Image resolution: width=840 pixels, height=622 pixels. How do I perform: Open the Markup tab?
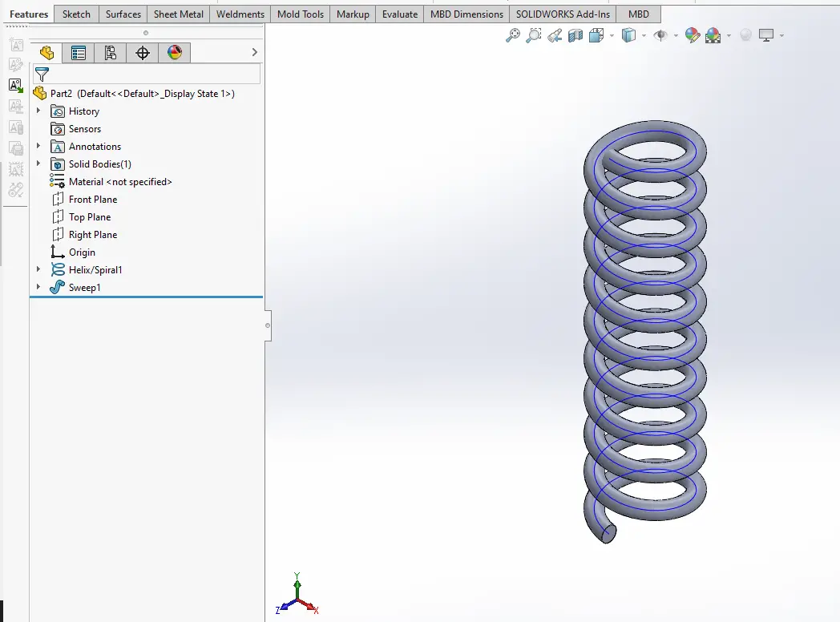pyautogui.click(x=353, y=14)
